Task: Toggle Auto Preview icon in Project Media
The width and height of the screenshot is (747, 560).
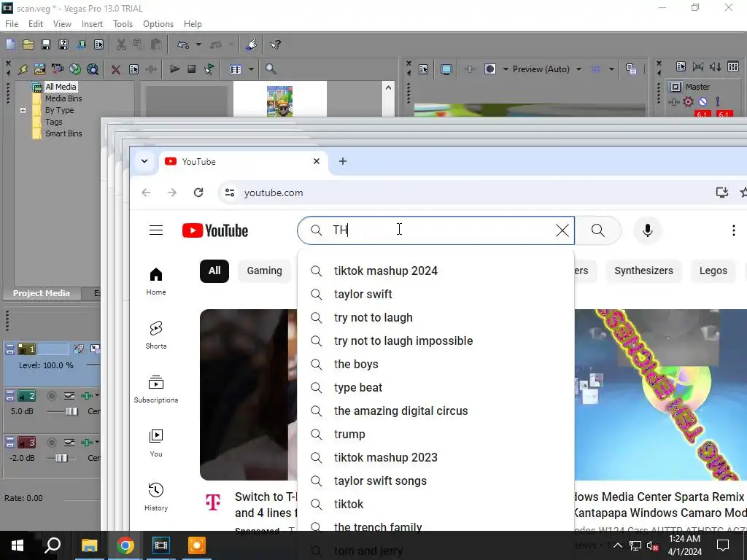Action: point(209,69)
